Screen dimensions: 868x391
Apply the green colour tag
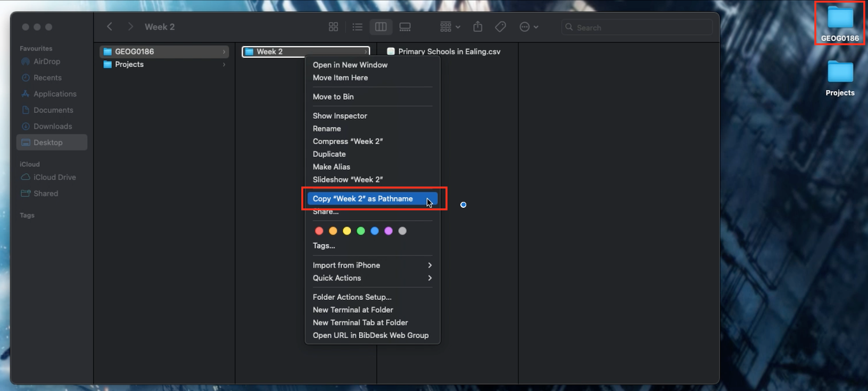click(x=361, y=231)
